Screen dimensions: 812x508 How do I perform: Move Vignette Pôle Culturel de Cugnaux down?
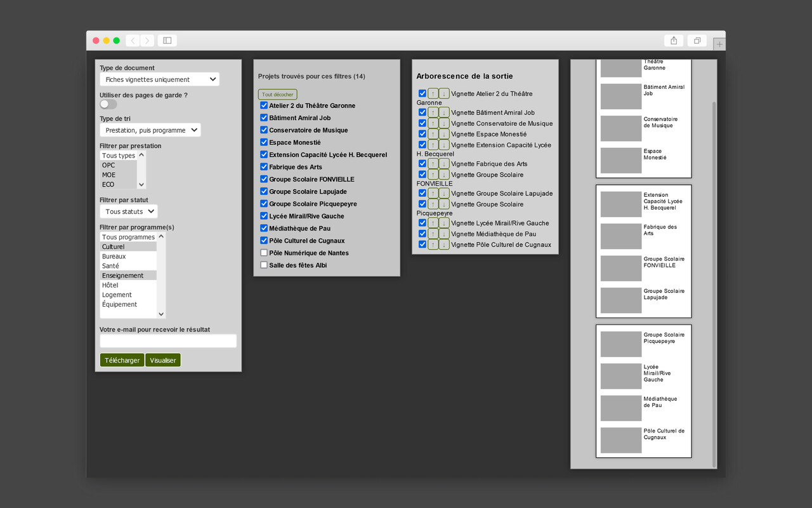[444, 244]
